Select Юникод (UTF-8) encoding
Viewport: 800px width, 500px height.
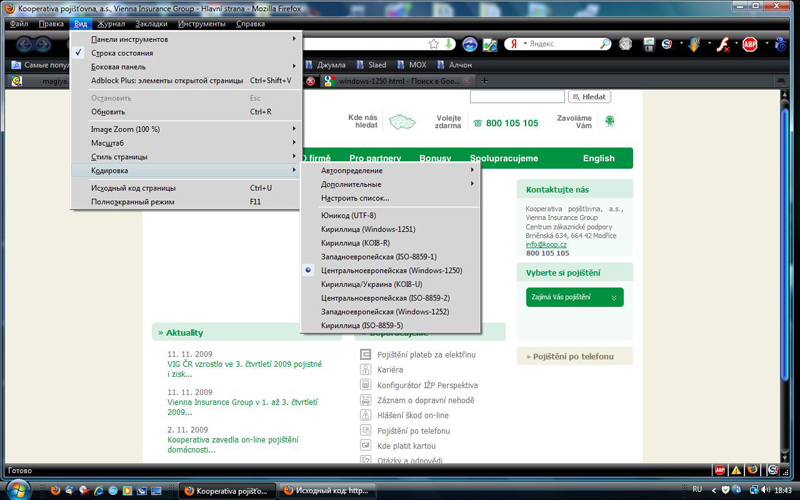point(391,215)
